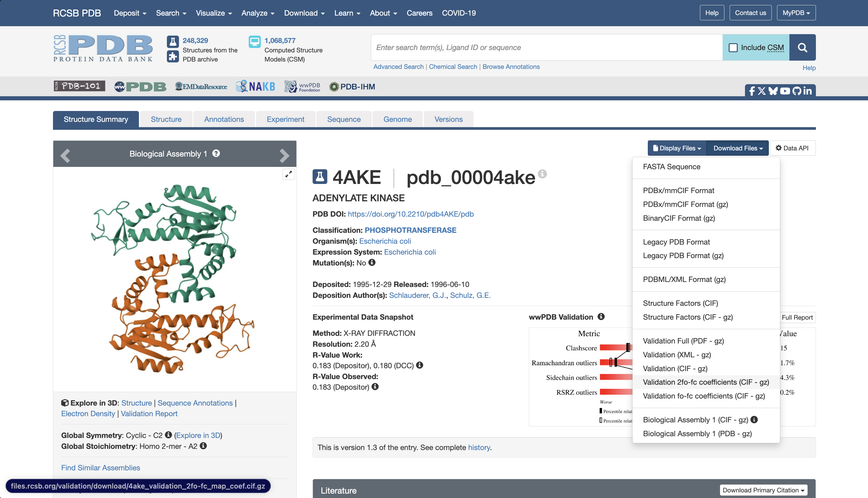The image size is (868, 498).
Task: Switch to the Annotations tab
Action: tap(224, 119)
